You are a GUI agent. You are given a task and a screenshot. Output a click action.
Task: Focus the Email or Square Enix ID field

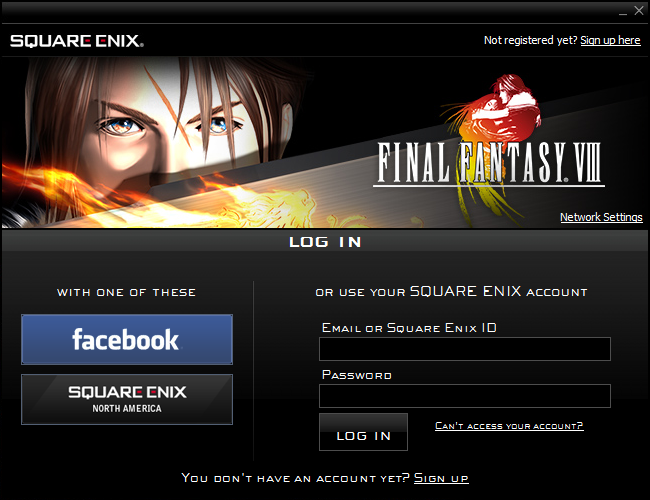(x=465, y=349)
